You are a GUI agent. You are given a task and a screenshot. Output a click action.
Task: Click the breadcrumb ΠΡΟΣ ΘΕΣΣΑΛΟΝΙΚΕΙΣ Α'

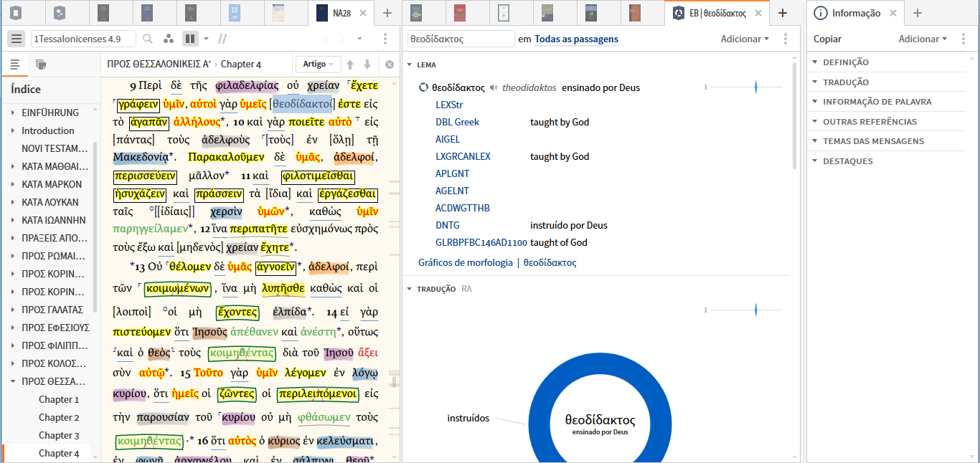[x=159, y=65]
